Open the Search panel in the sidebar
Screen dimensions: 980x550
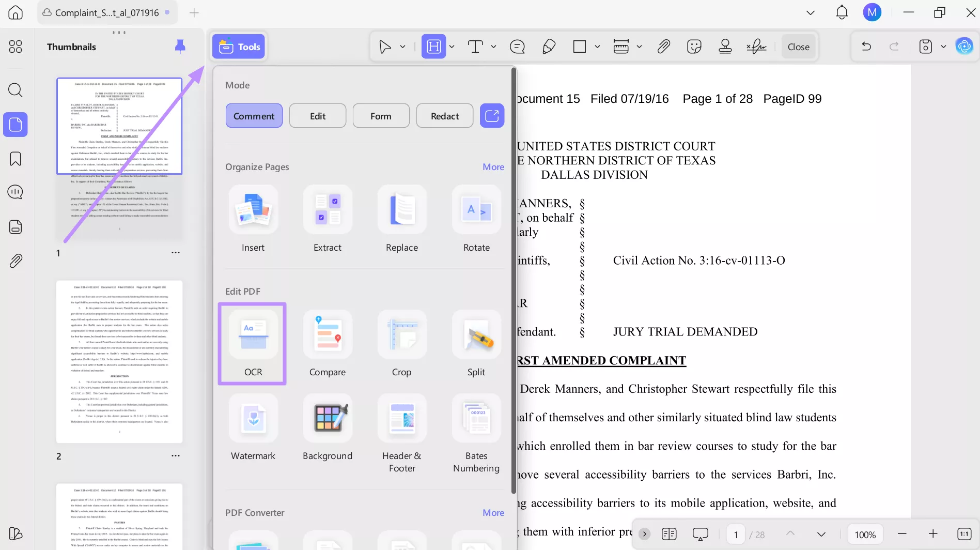(15, 90)
